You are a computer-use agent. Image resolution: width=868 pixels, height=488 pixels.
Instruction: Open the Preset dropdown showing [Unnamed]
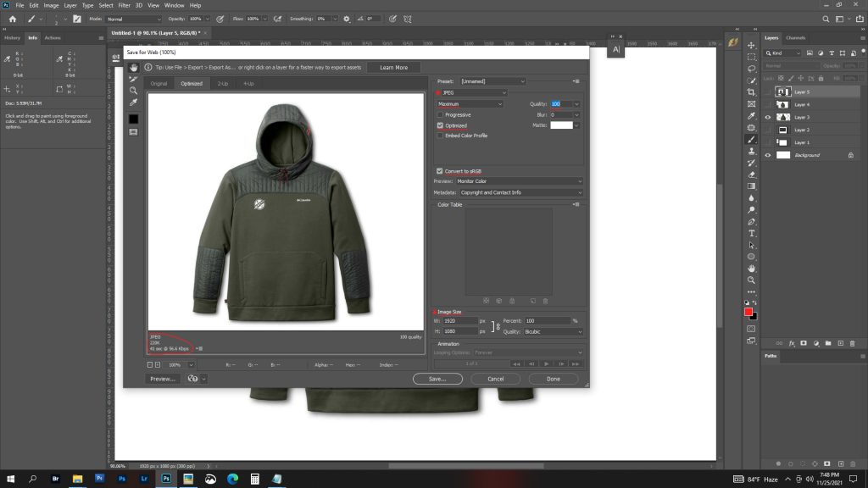[492, 81]
